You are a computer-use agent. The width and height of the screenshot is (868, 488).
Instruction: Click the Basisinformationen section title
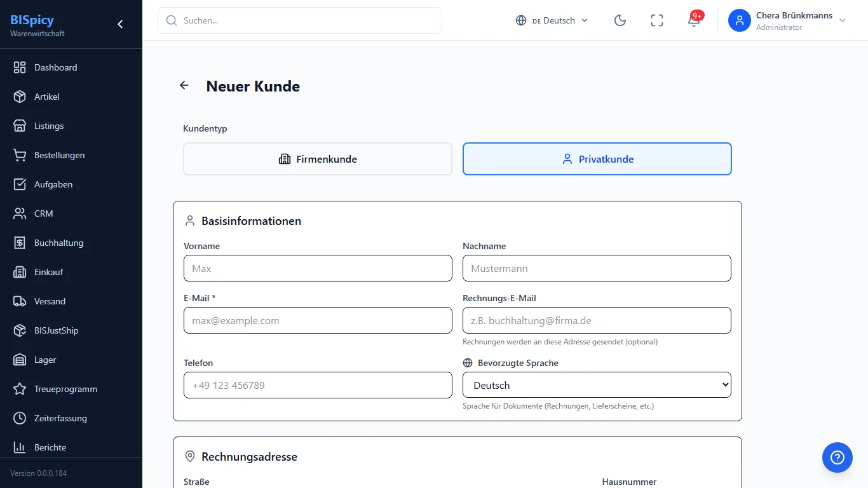point(252,221)
